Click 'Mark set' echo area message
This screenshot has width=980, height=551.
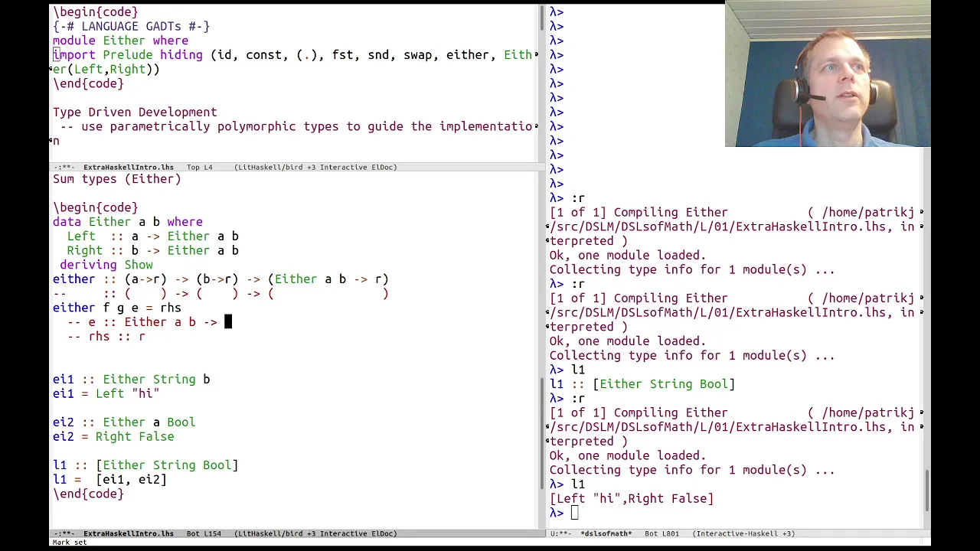point(69,543)
